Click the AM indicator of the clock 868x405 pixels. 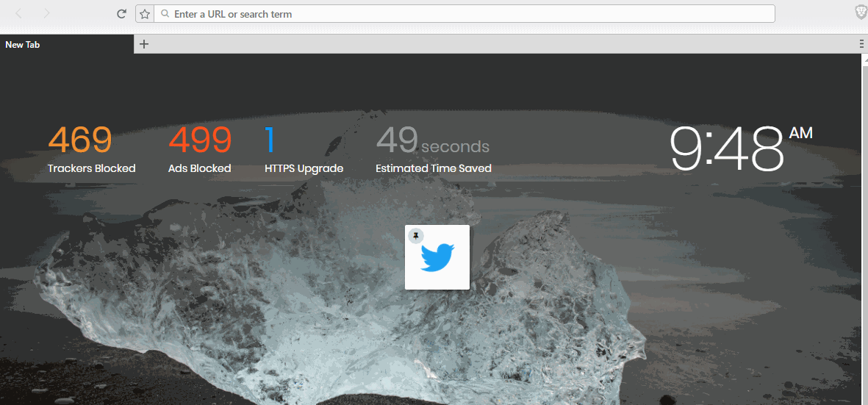(x=800, y=133)
